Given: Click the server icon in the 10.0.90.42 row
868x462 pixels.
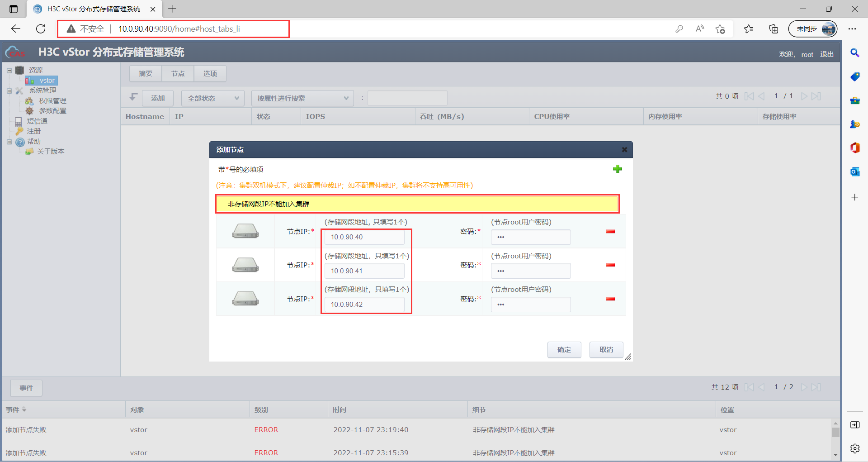Looking at the screenshot, I should coord(245,299).
